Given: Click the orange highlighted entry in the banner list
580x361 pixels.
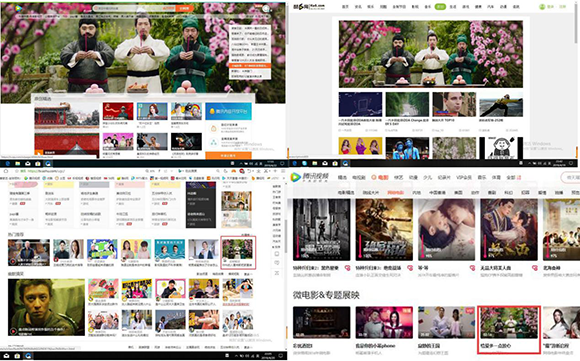Looking at the screenshot, I should (250, 65).
